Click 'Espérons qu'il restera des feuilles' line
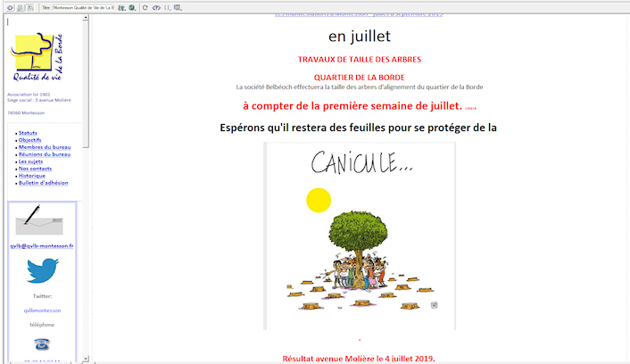Screen dimensions: 630x364 click(359, 128)
